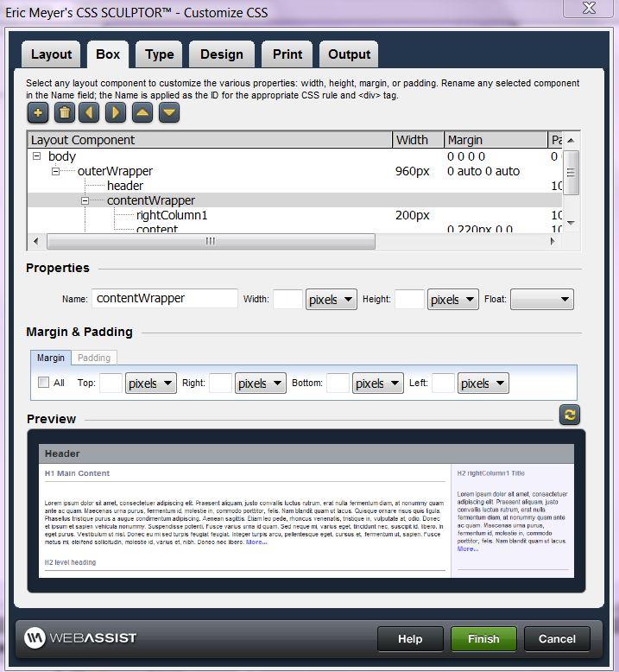The width and height of the screenshot is (619, 672).
Task: Click the WebAssist logo
Action: pyautogui.click(x=80, y=637)
